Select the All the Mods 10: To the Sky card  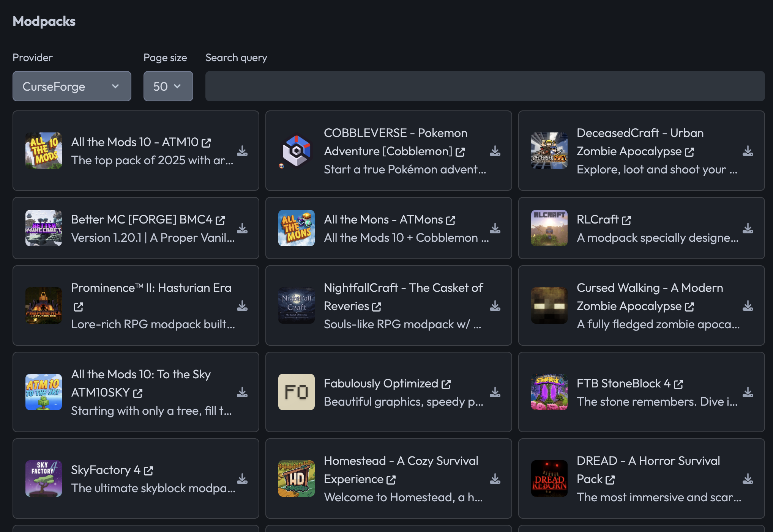(x=136, y=392)
